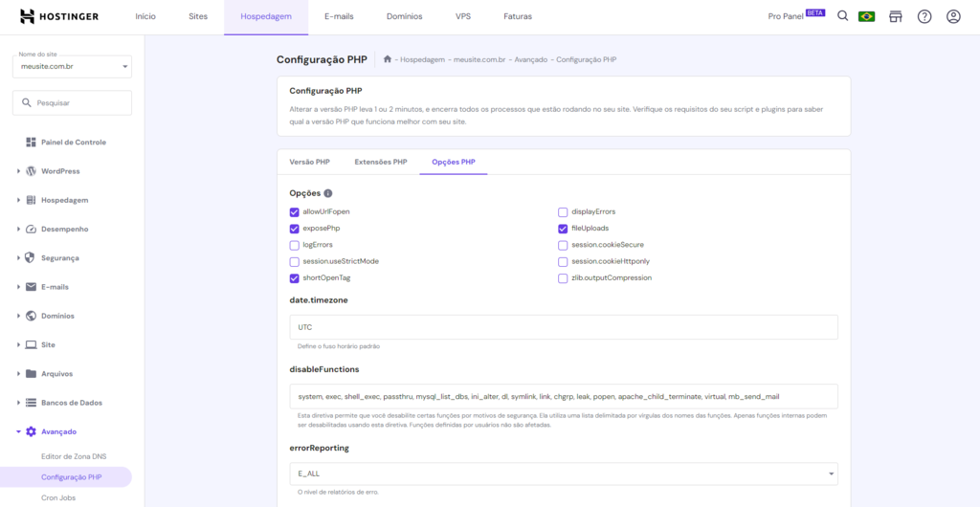The image size is (980, 507).
Task: Open the marketplace store icon
Action: point(896,17)
